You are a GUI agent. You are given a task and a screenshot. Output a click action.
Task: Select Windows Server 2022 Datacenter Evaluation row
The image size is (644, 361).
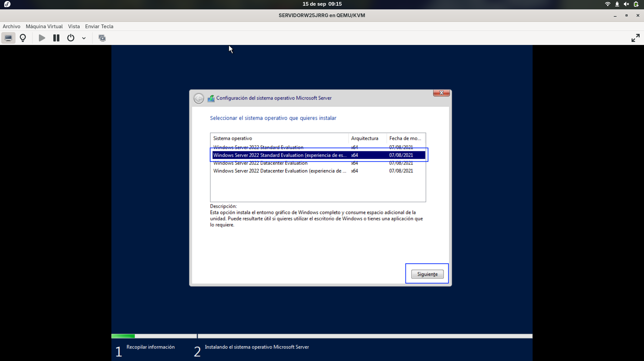[x=319, y=163]
